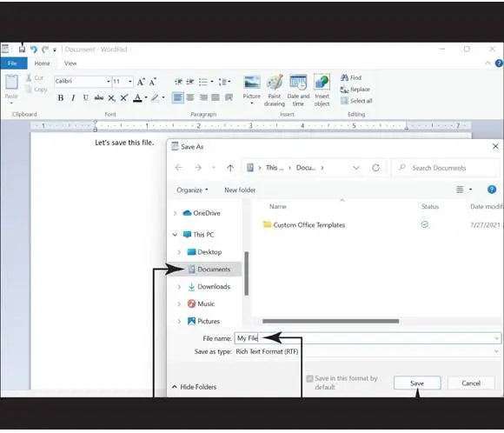Click the Save button
This screenshot has width=504, height=433.
pyautogui.click(x=417, y=383)
